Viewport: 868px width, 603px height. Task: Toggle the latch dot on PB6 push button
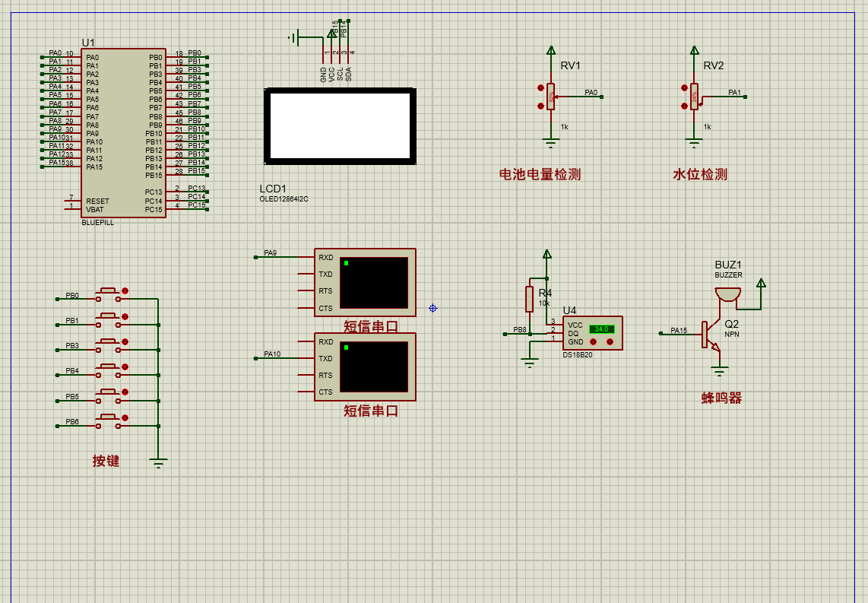coord(125,417)
